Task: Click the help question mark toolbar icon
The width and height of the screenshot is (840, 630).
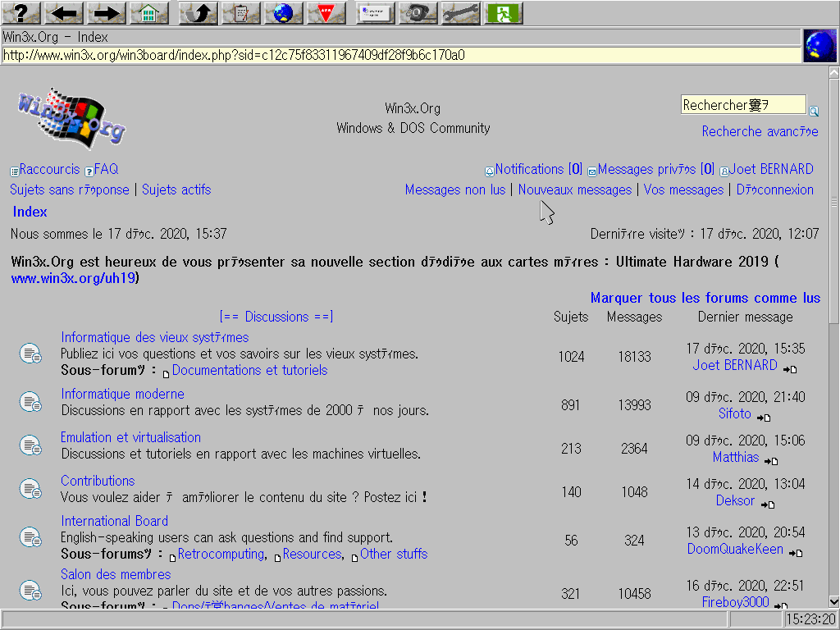Action: 21,12
